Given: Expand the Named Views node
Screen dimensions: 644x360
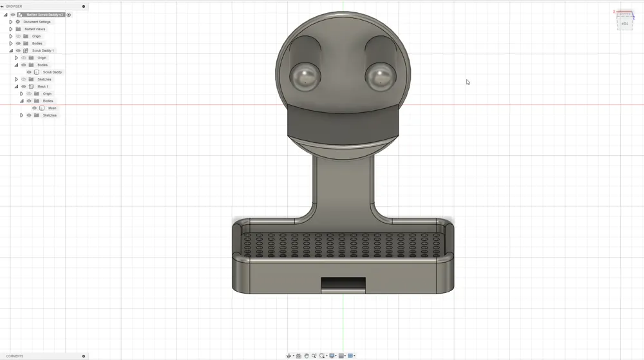Looking at the screenshot, I should pos(11,29).
